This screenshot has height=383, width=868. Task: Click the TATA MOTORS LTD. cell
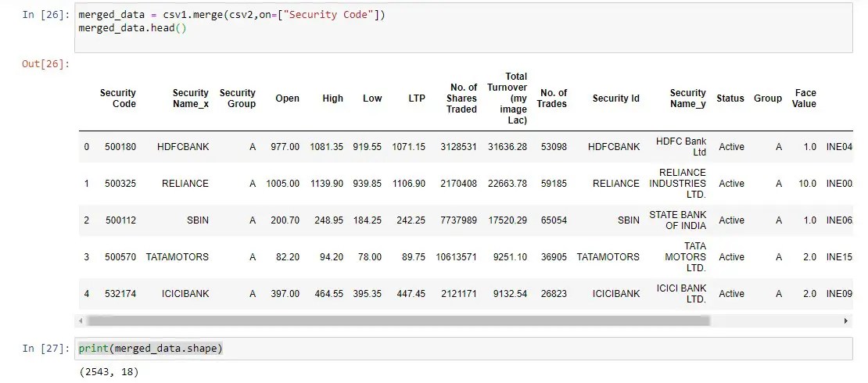coord(685,257)
